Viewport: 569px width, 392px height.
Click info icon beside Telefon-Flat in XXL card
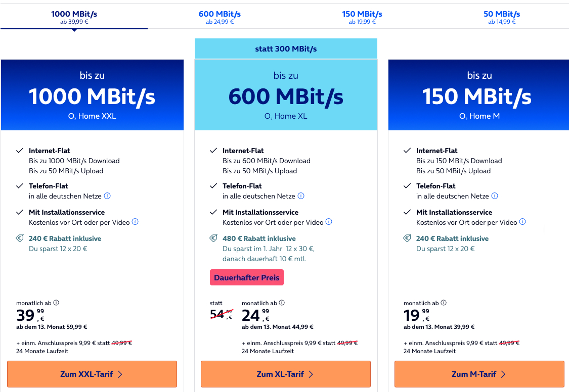pos(107,196)
